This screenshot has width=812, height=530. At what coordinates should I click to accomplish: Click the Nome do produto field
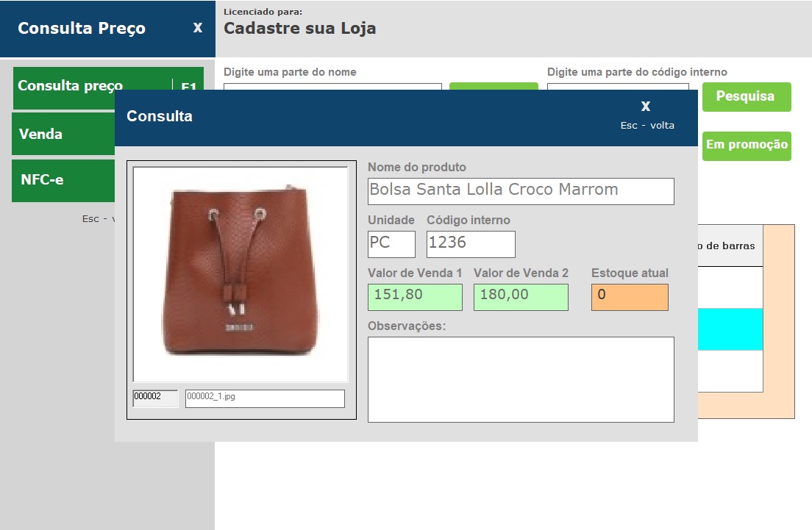point(521,191)
